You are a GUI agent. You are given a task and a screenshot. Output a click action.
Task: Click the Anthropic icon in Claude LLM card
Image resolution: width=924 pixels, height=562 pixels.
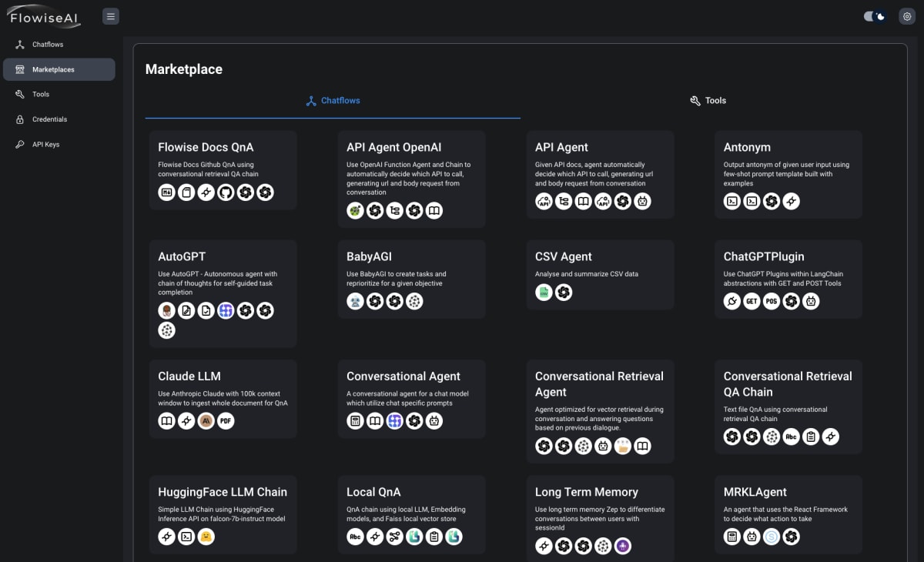tap(206, 421)
